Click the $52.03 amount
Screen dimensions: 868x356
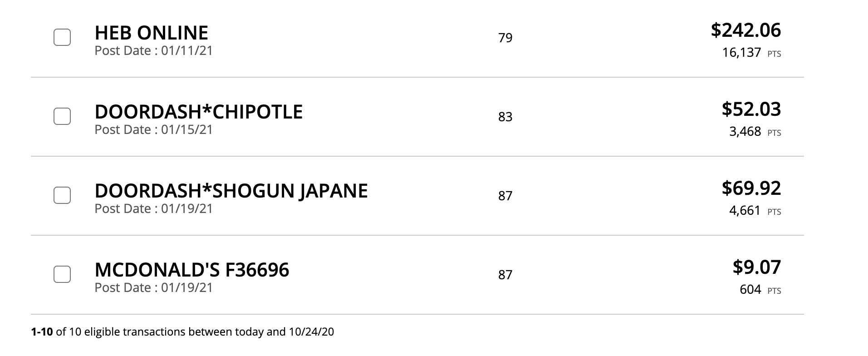point(751,109)
